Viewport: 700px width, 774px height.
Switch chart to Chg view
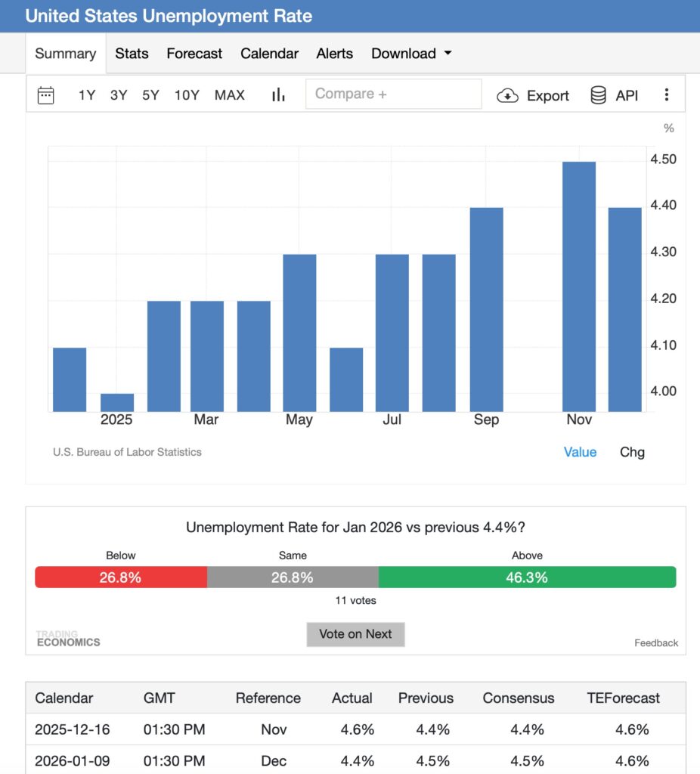click(632, 452)
